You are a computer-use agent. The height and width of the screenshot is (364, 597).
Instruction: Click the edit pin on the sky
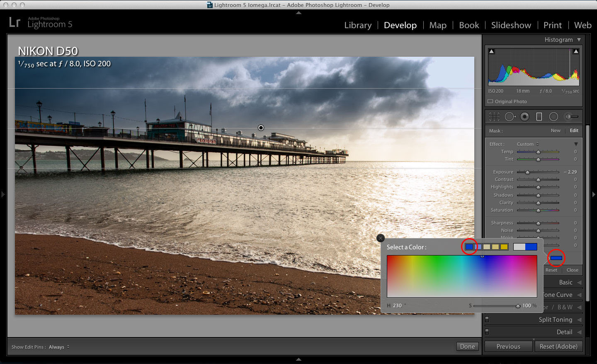[261, 128]
